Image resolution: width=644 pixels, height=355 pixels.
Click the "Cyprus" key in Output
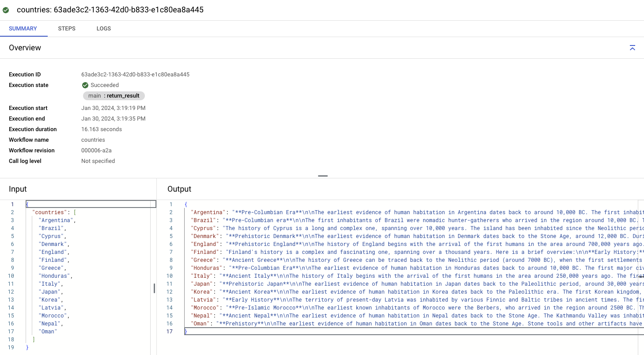coord(204,228)
